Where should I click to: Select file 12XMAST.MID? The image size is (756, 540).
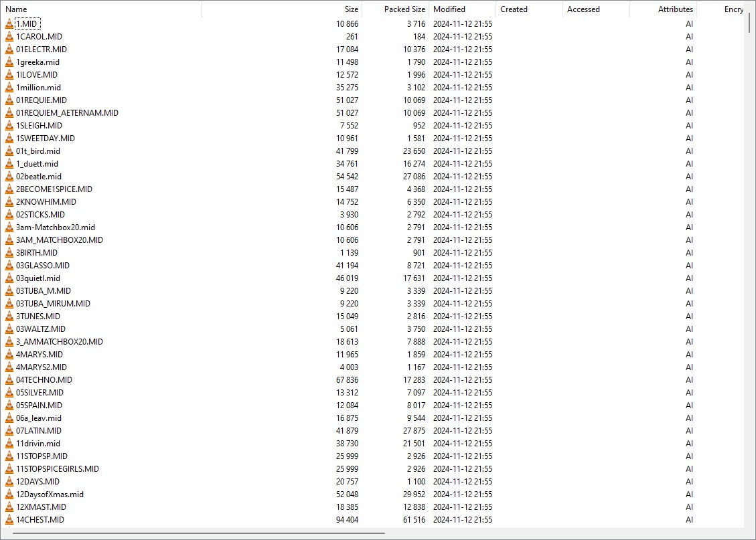[41, 507]
